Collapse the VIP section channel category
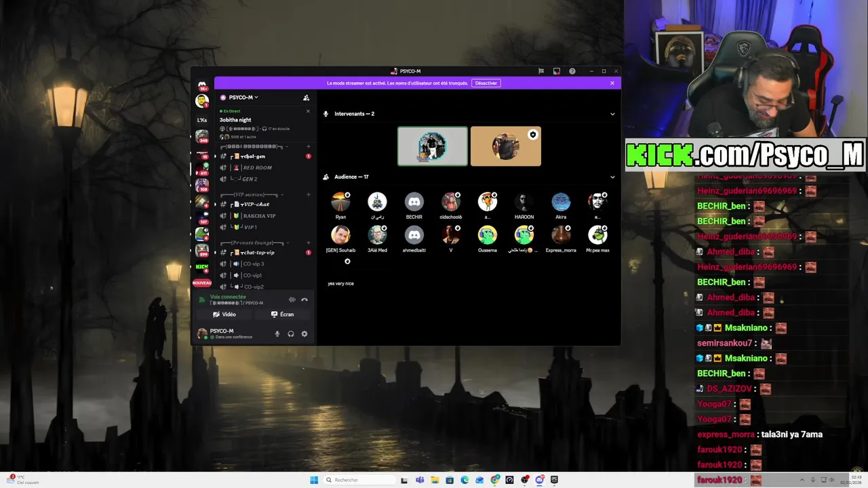Viewport: 868px width, 488px height. point(252,195)
